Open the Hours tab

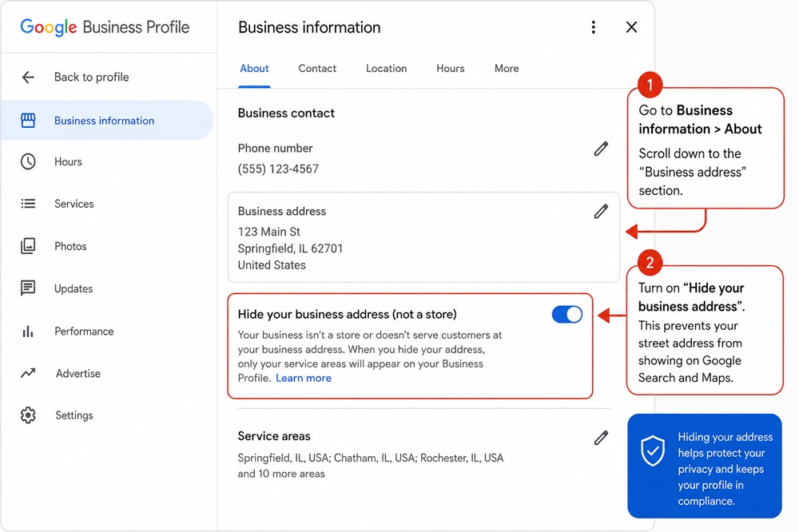tap(451, 68)
